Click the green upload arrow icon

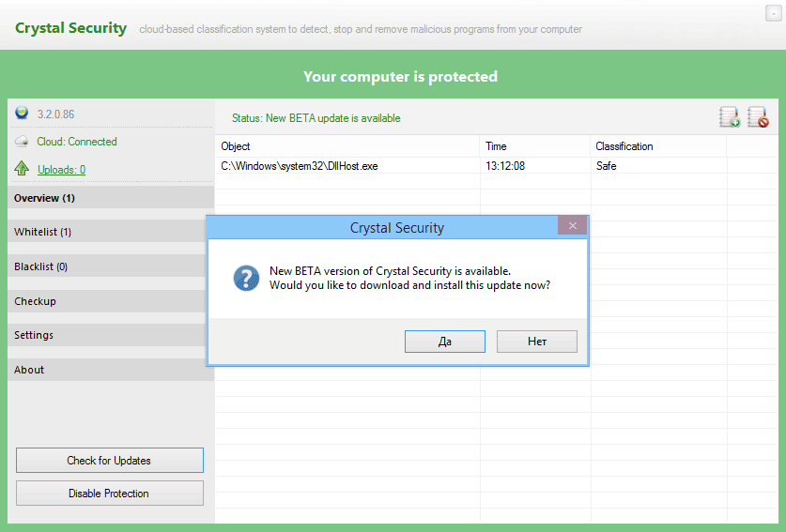22,169
